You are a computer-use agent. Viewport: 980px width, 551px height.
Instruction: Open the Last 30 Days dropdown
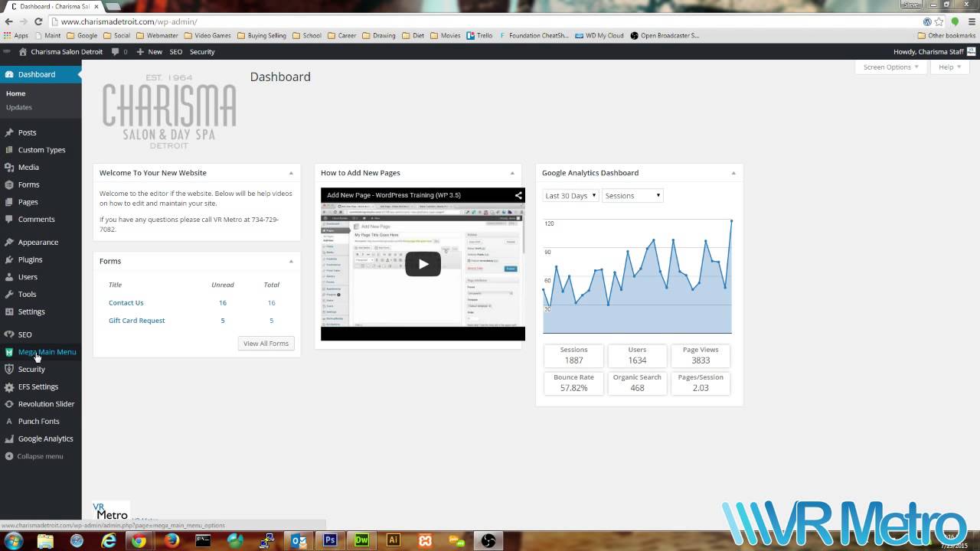(570, 196)
